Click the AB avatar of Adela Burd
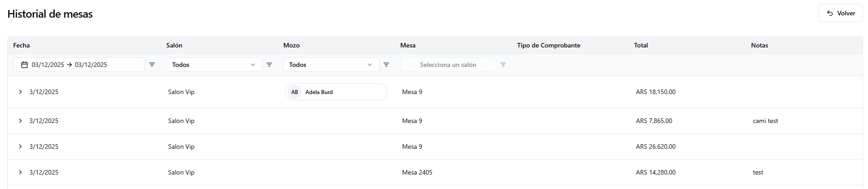868x189 pixels. click(295, 92)
